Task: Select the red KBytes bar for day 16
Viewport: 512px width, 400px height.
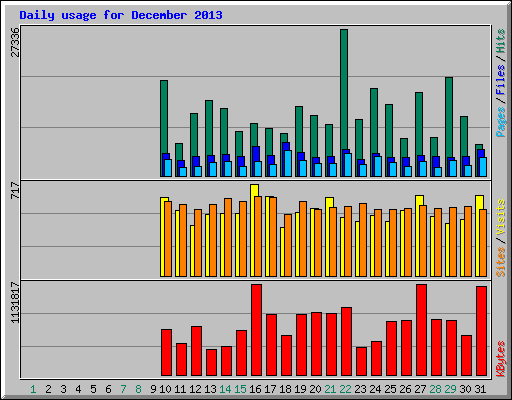Action: (256, 330)
